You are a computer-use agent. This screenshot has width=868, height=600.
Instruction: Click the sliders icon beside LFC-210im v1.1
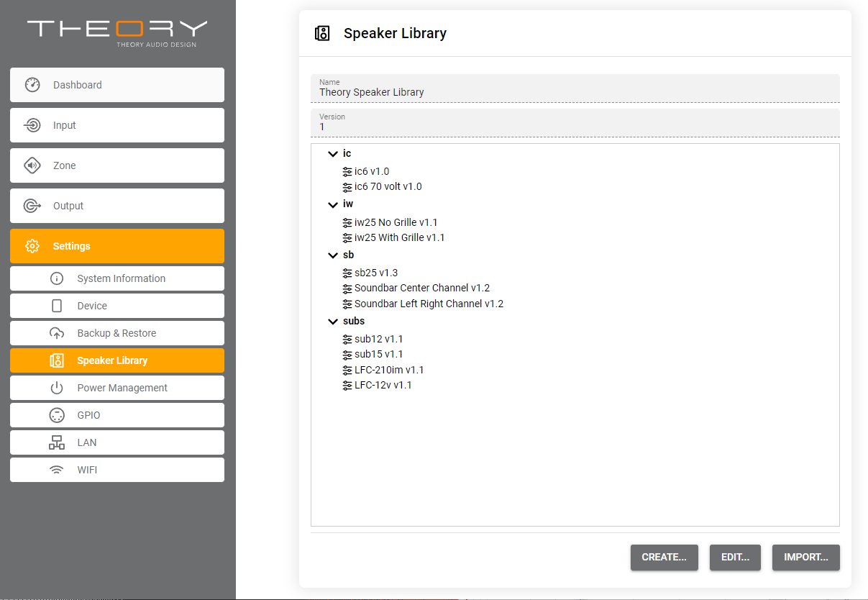pos(348,371)
